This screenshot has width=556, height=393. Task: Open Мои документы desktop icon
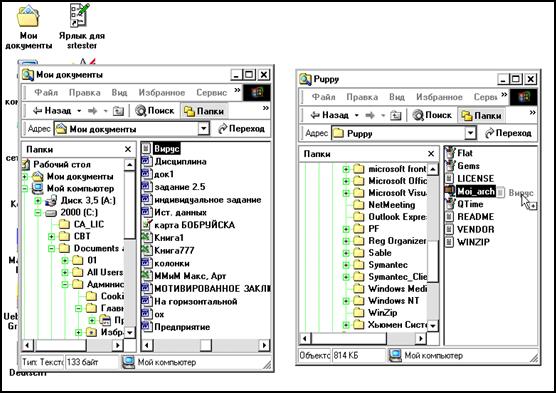pos(28,28)
